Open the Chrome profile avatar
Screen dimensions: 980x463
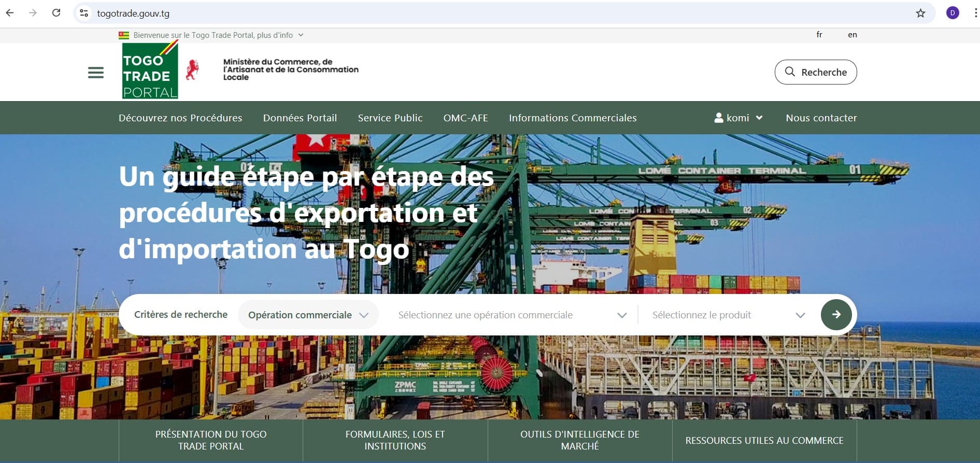point(953,13)
